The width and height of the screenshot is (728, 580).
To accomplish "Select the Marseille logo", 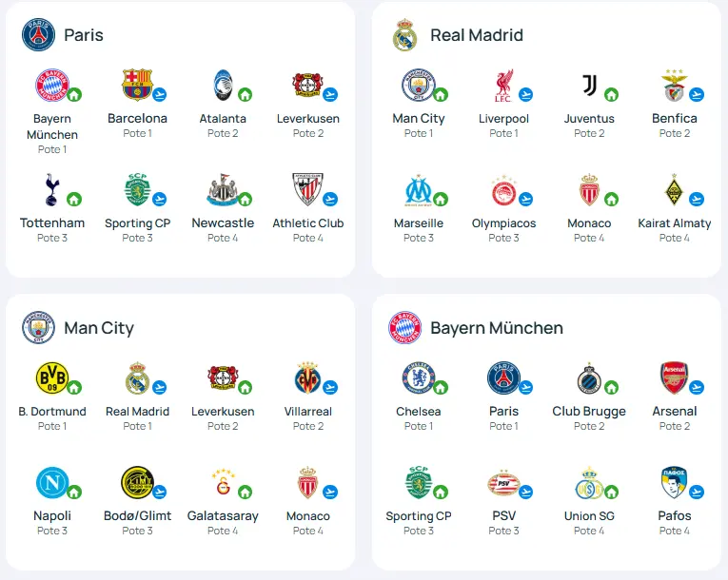I will (419, 190).
